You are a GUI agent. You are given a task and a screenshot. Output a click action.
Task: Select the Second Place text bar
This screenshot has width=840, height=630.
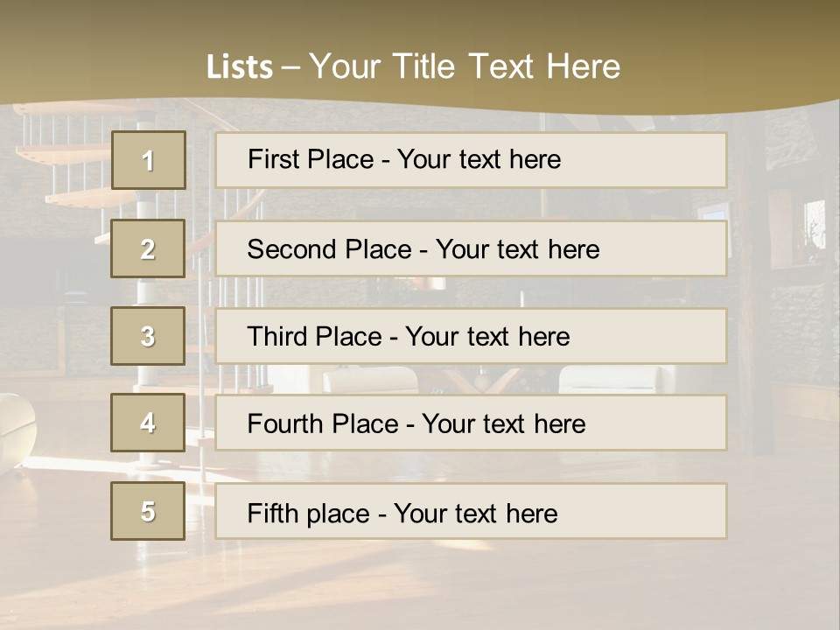click(x=471, y=248)
